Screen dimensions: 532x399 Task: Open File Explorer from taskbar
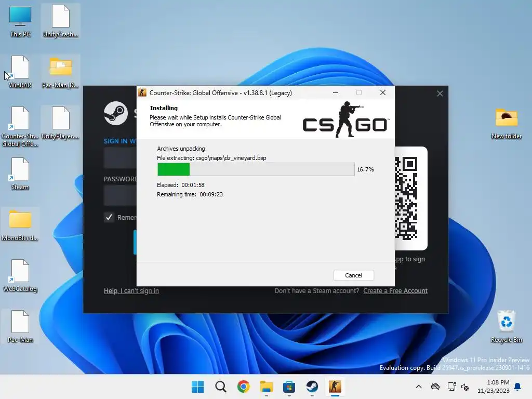[267, 387]
